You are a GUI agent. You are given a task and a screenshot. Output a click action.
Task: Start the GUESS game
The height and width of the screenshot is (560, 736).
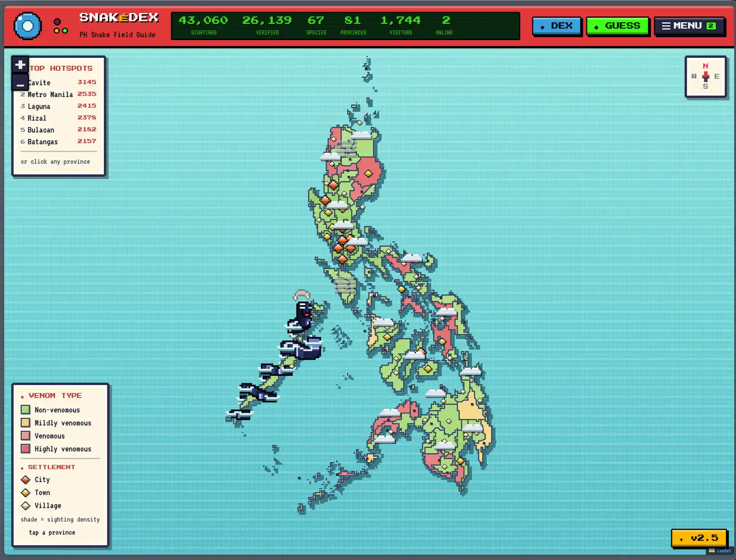click(617, 26)
